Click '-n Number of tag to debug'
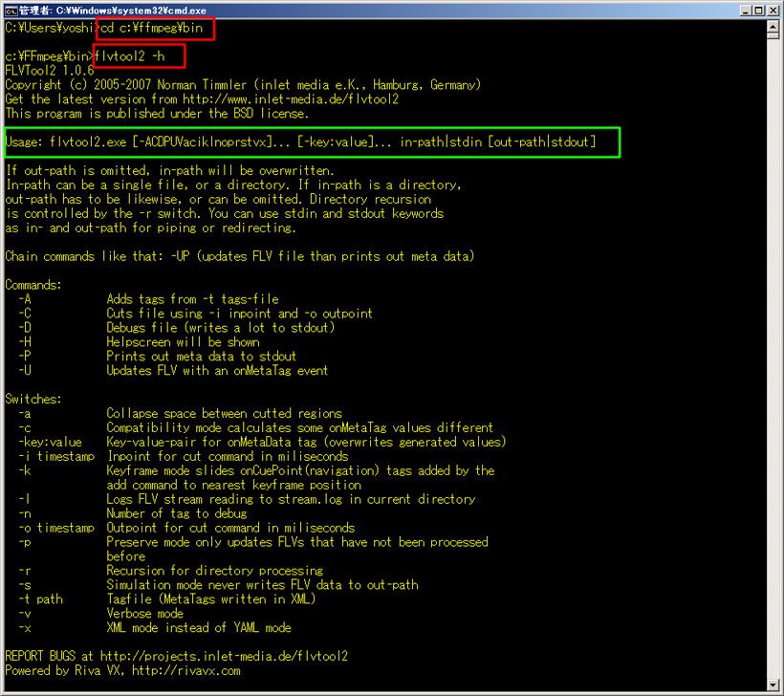 pyautogui.click(x=133, y=513)
